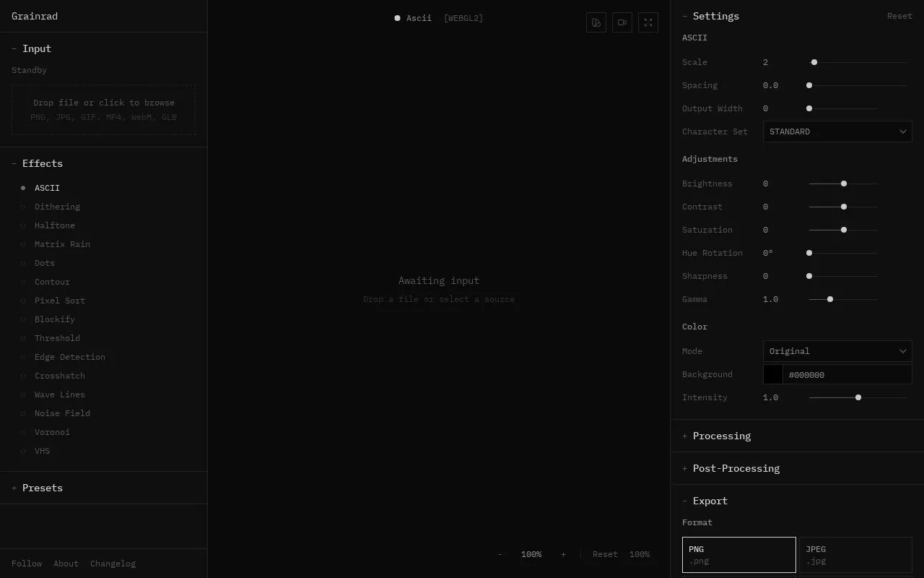Select JPEG export format

(x=855, y=555)
